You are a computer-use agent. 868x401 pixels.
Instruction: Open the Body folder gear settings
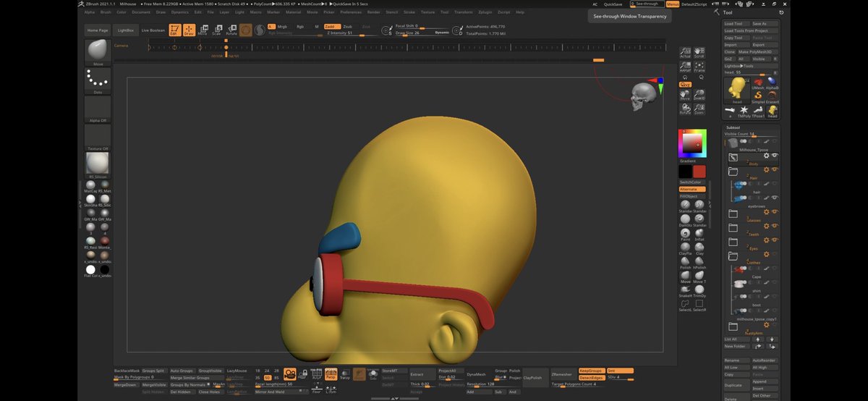tap(766, 156)
